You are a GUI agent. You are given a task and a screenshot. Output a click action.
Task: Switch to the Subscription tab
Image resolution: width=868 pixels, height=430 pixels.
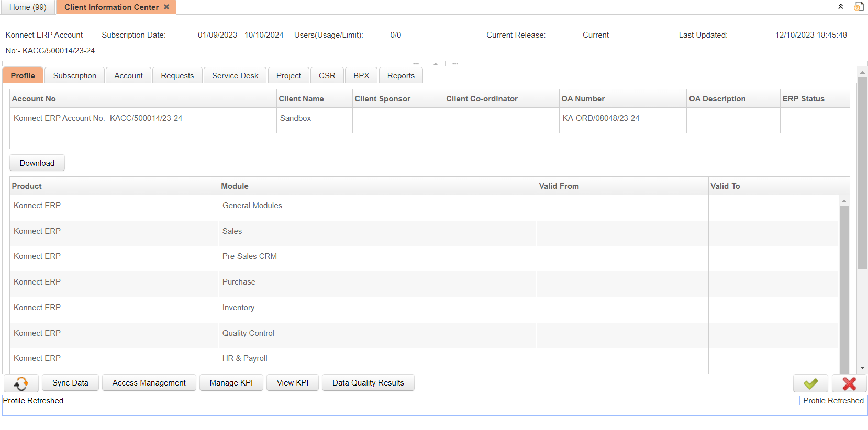coord(74,76)
